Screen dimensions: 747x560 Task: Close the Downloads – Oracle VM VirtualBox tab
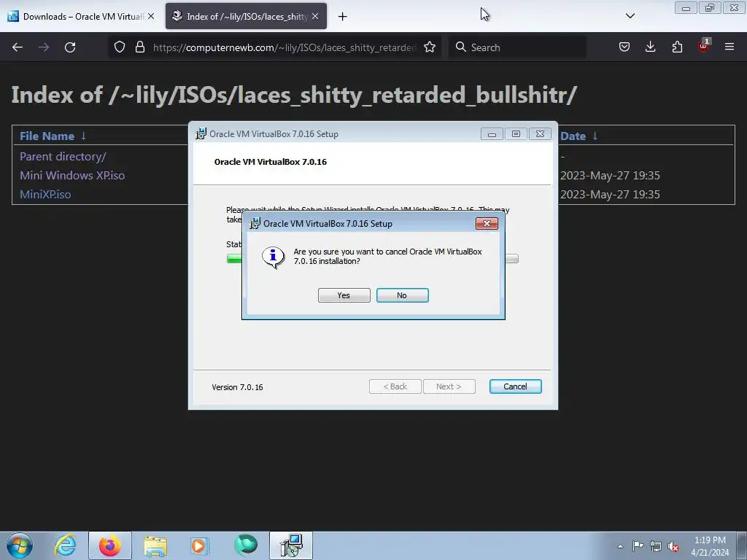point(150,16)
